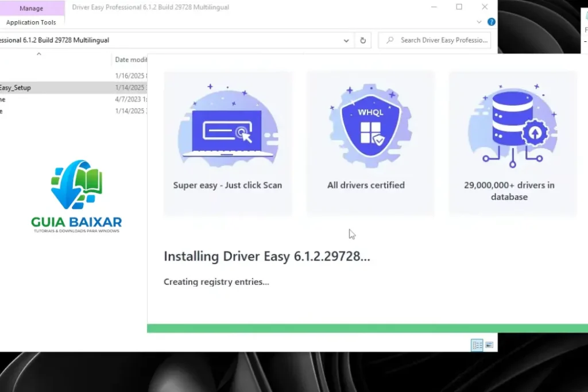Click the search magnifier icon
The width and height of the screenshot is (588, 392).
click(x=390, y=40)
